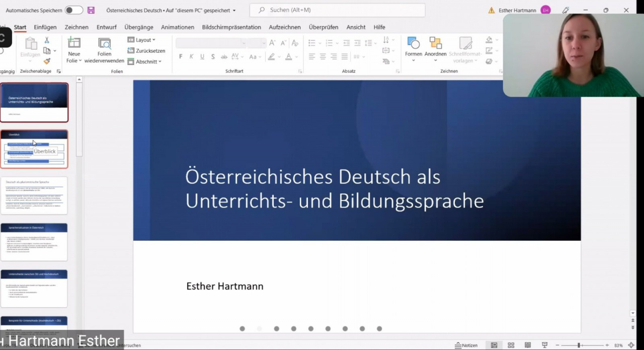The height and width of the screenshot is (350, 644).
Task: Select the cut scissors icon
Action: click(x=47, y=40)
